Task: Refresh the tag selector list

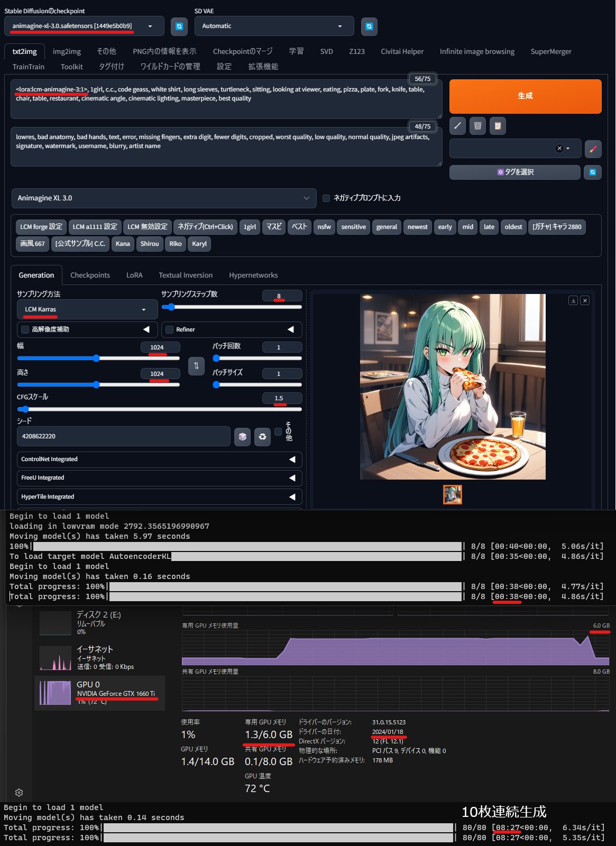Action: pos(593,172)
